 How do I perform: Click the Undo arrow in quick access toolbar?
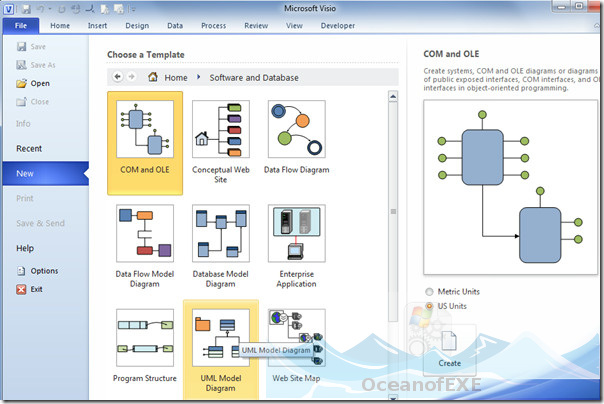coord(41,8)
